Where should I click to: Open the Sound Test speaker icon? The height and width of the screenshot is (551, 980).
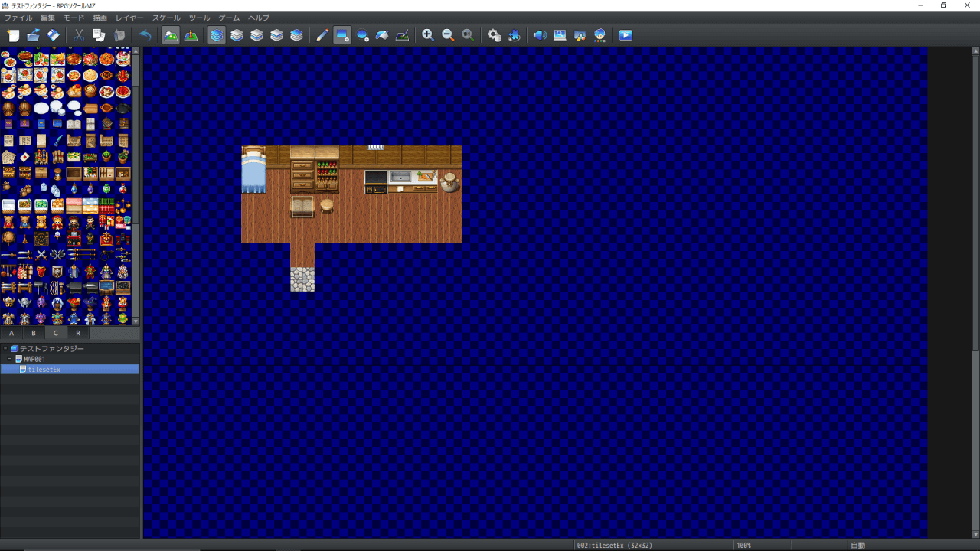(x=540, y=35)
